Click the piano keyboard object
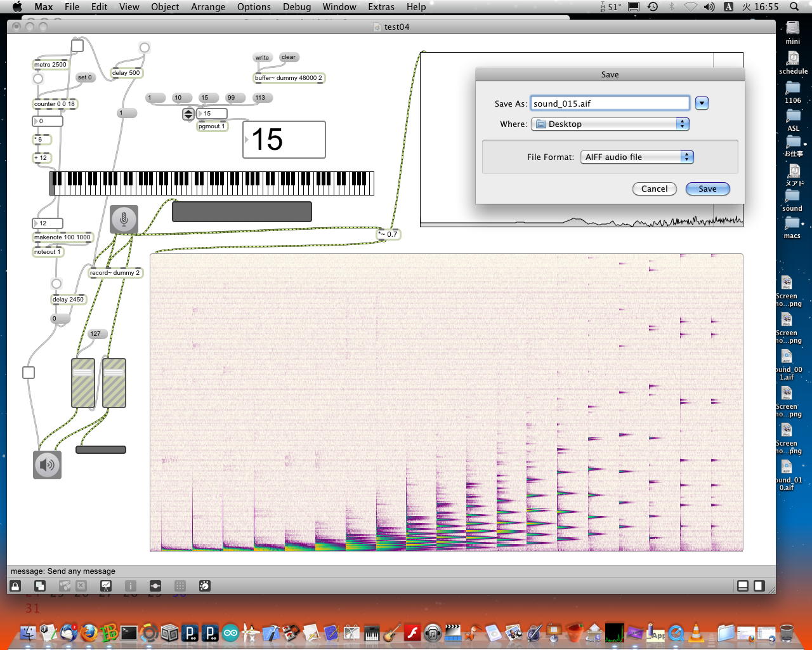This screenshot has width=812, height=650. [x=212, y=183]
